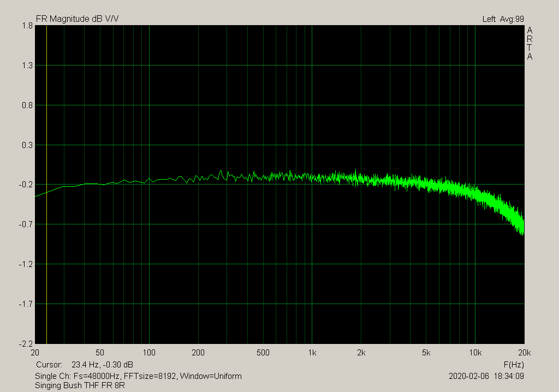Click the cursor readout '23.4 Hz, -0.30 dB'

click(x=102, y=365)
